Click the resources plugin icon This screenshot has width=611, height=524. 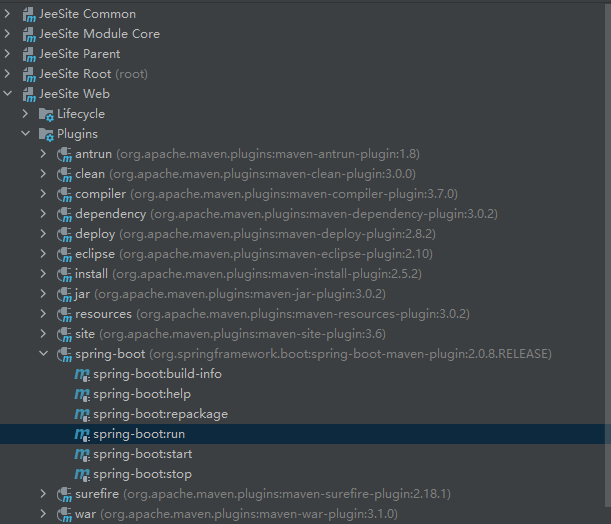click(x=64, y=315)
